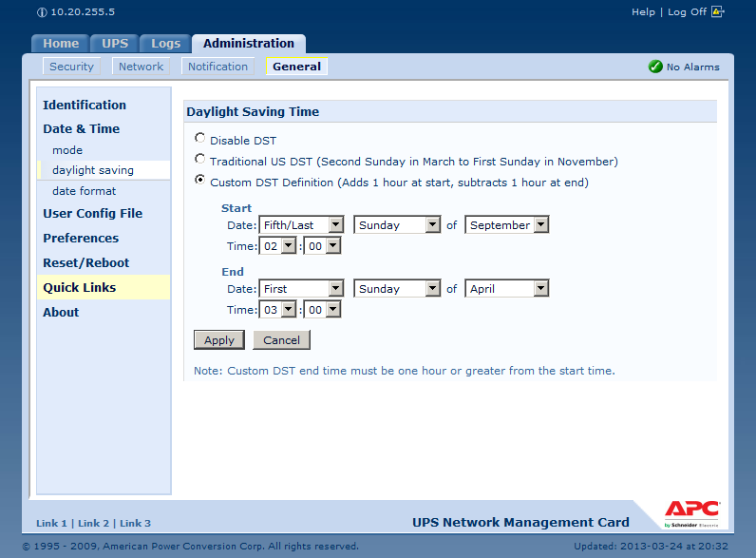Viewport: 756px width, 558px height.
Task: Choose the Traditional US DST option
Action: coord(199,161)
